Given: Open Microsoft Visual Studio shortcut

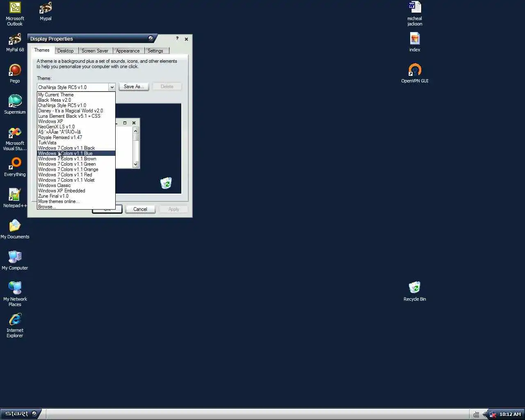Looking at the screenshot, I should pyautogui.click(x=15, y=139).
